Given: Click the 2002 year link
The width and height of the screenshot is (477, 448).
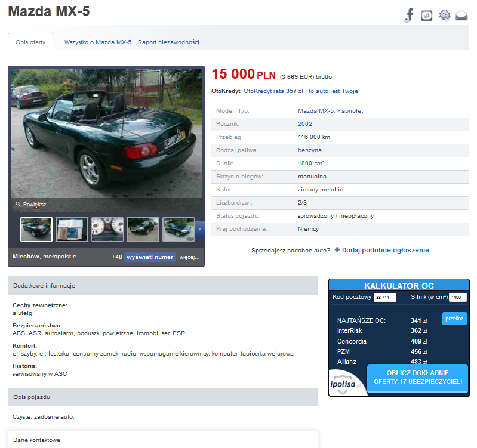Looking at the screenshot, I should 305,123.
